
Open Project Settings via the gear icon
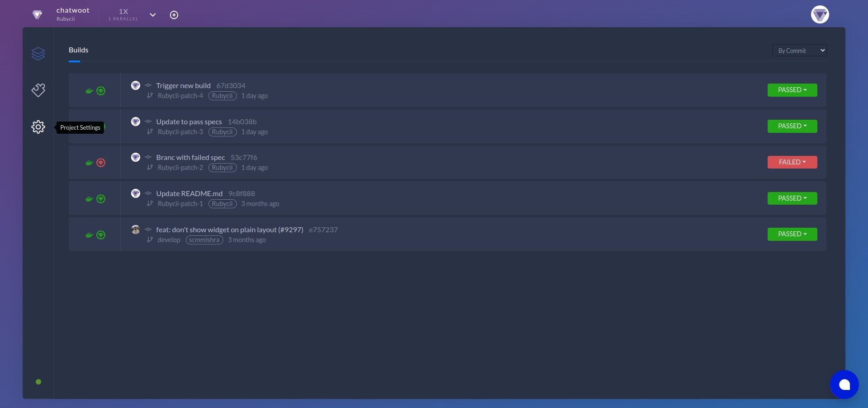pos(38,127)
